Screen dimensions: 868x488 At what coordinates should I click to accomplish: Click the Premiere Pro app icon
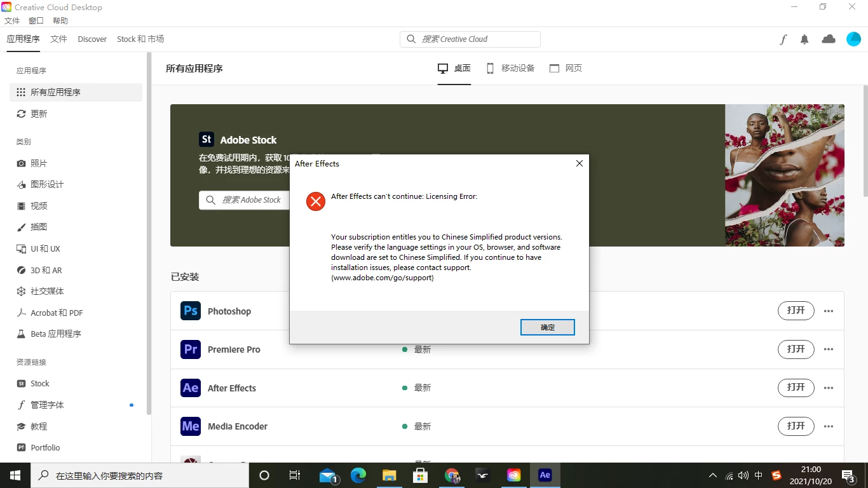pos(191,349)
